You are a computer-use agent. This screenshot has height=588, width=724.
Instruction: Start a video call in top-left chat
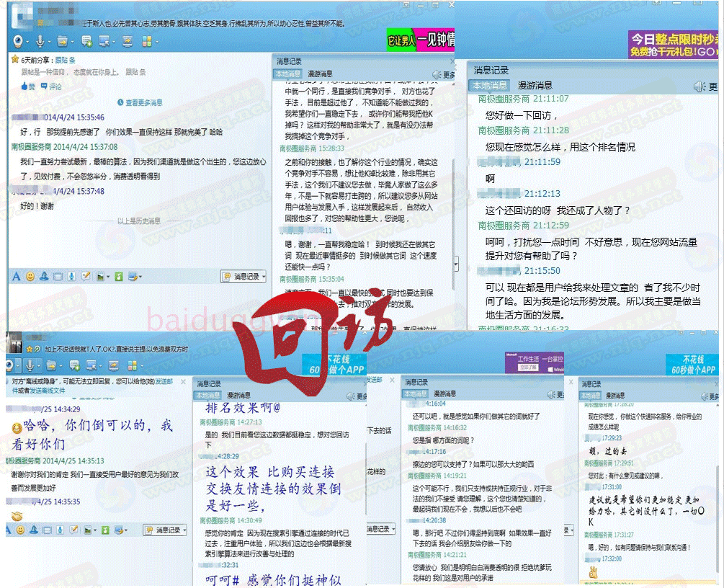(x=17, y=41)
